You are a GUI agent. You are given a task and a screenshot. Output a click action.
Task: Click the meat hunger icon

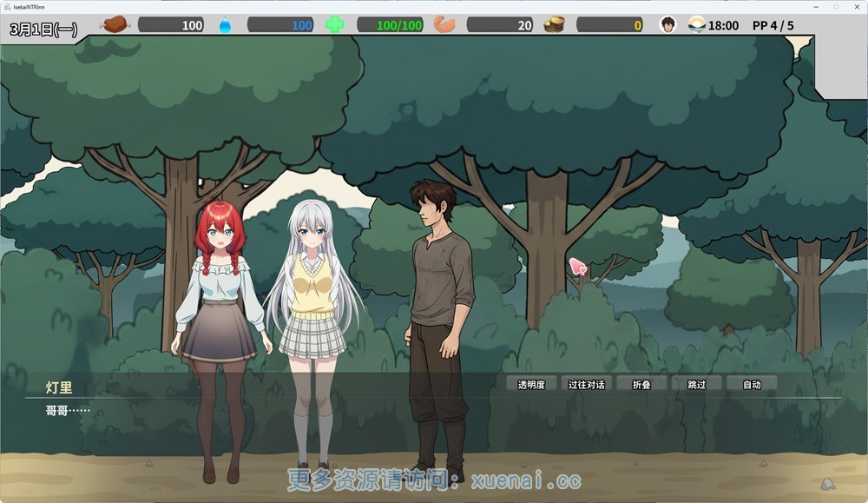(115, 25)
